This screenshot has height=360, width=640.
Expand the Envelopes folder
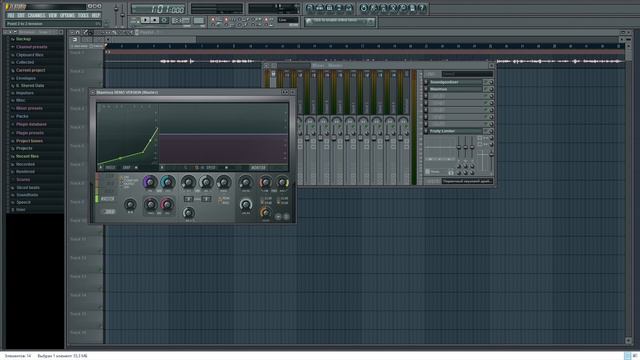pyautogui.click(x=25, y=78)
